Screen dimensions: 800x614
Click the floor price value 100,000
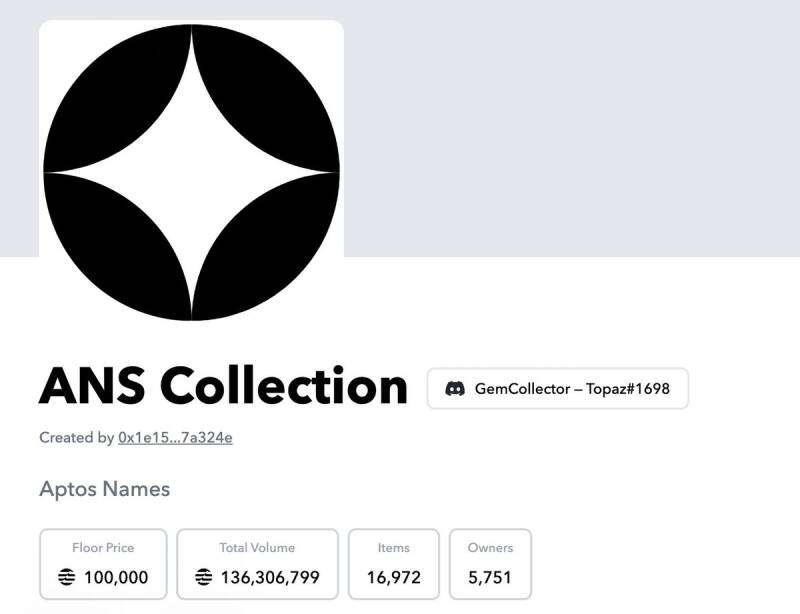click(116, 577)
